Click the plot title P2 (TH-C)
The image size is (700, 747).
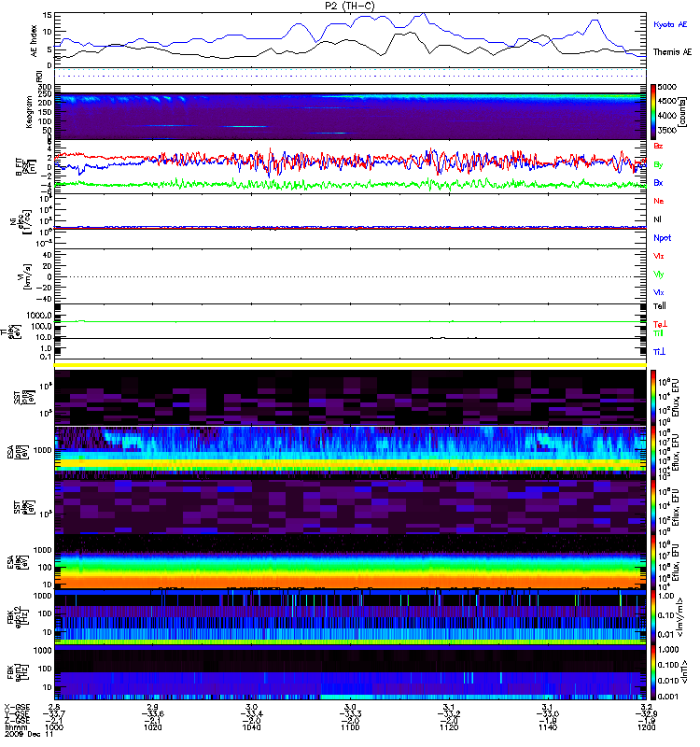[349, 6]
